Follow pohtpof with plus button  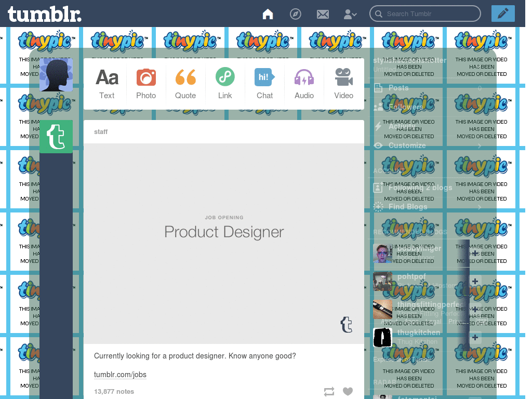pos(475,281)
